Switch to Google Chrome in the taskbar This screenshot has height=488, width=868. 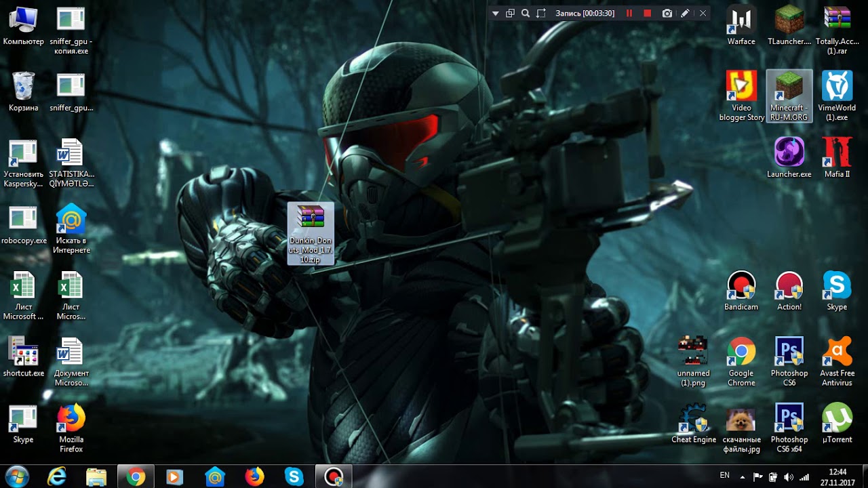pyautogui.click(x=136, y=476)
